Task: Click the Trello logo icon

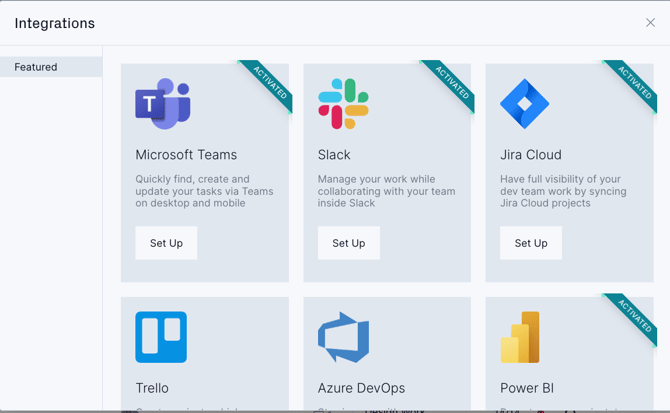Action: (x=161, y=337)
